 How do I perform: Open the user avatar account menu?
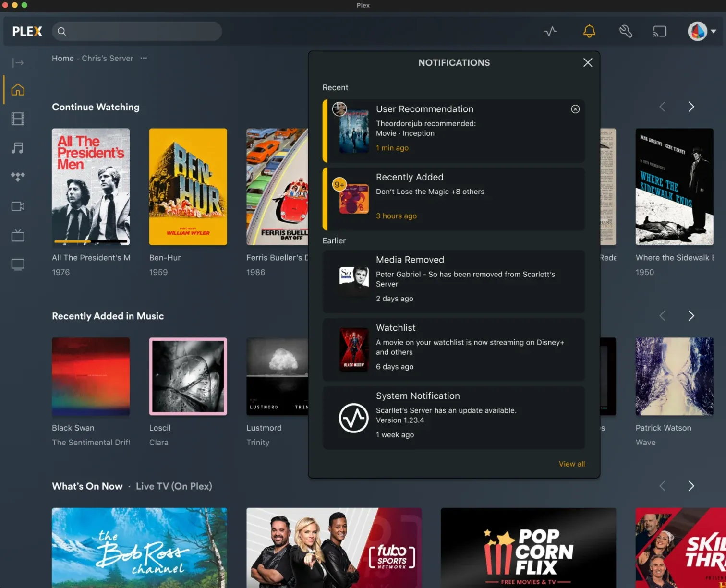(702, 32)
